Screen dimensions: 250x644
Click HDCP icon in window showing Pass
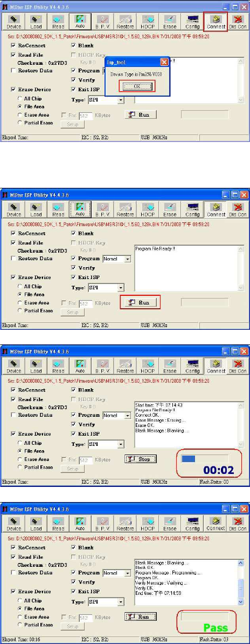coord(148,525)
